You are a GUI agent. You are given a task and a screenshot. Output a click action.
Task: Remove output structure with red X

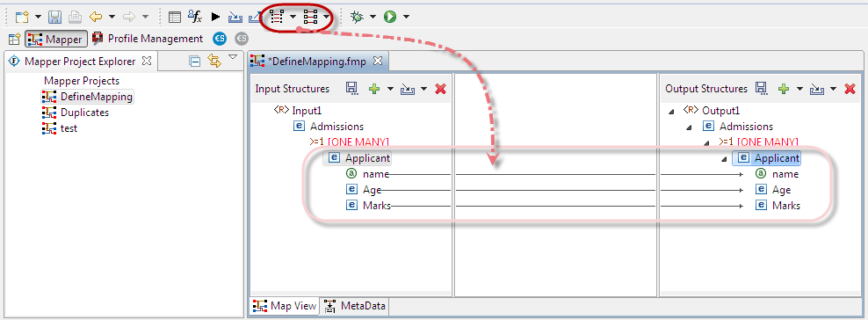(850, 89)
